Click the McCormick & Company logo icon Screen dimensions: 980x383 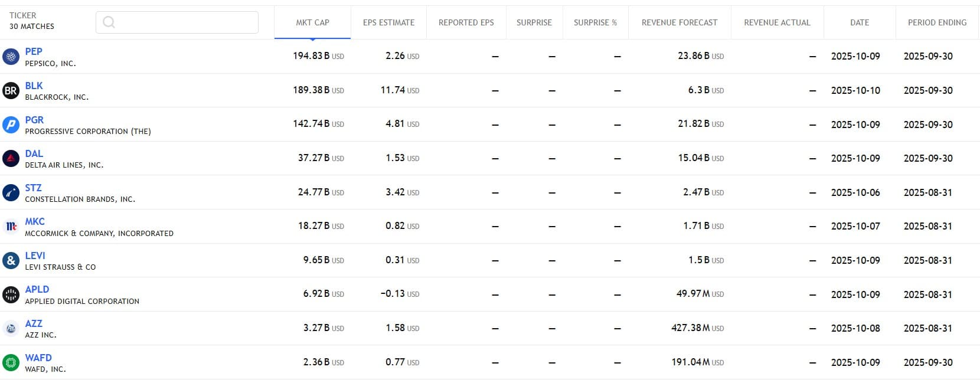pos(11,227)
